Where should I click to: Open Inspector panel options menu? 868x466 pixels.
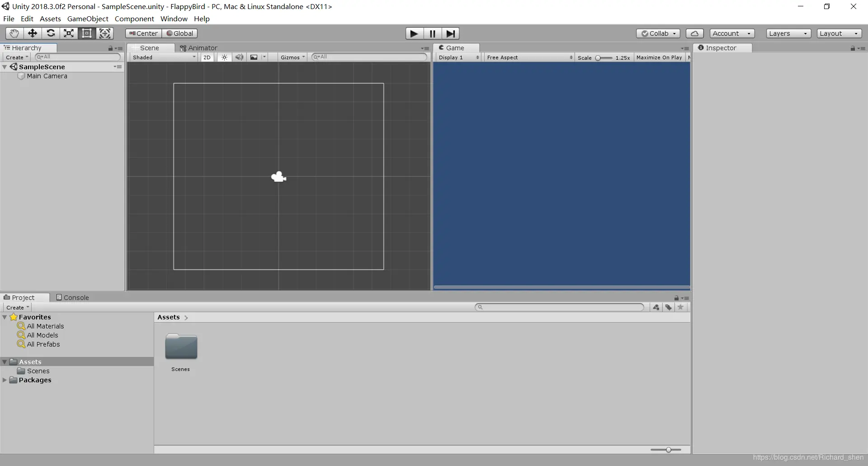861,48
